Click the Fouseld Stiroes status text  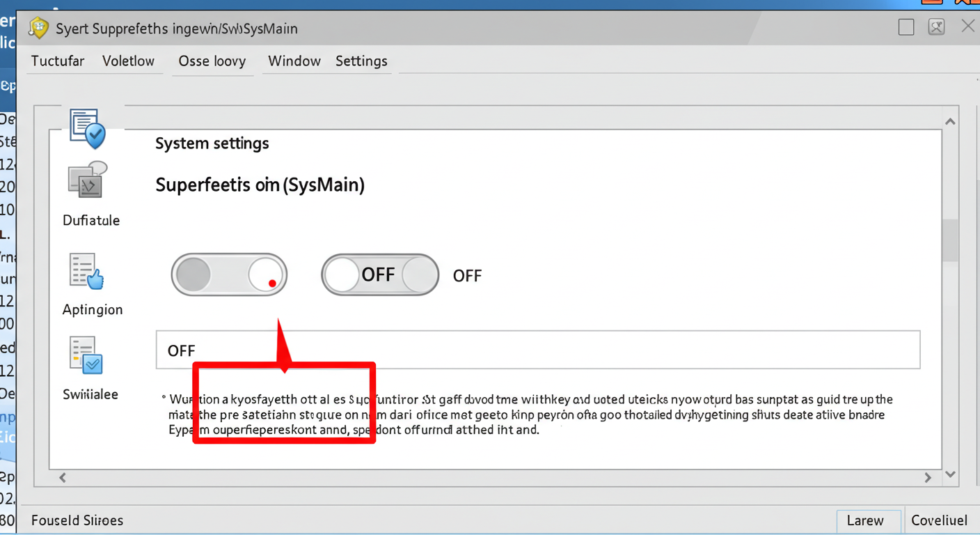point(77,520)
